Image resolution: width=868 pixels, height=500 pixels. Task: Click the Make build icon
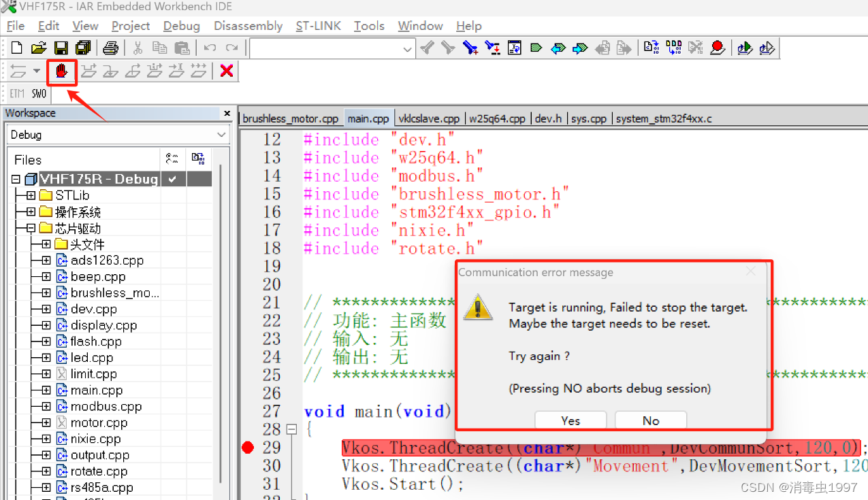pos(674,48)
